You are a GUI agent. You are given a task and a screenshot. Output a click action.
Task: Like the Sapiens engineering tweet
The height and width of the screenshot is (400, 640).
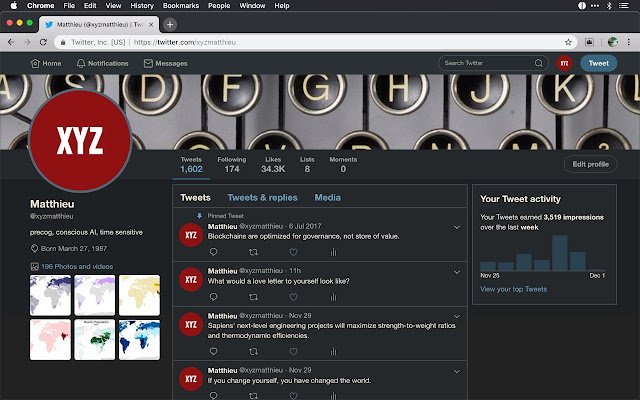(293, 351)
